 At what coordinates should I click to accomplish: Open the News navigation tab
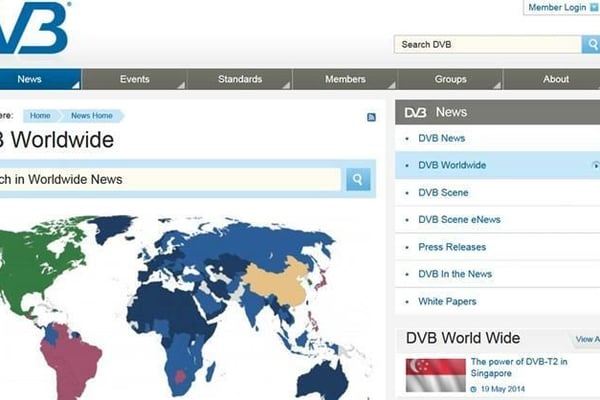click(x=30, y=79)
